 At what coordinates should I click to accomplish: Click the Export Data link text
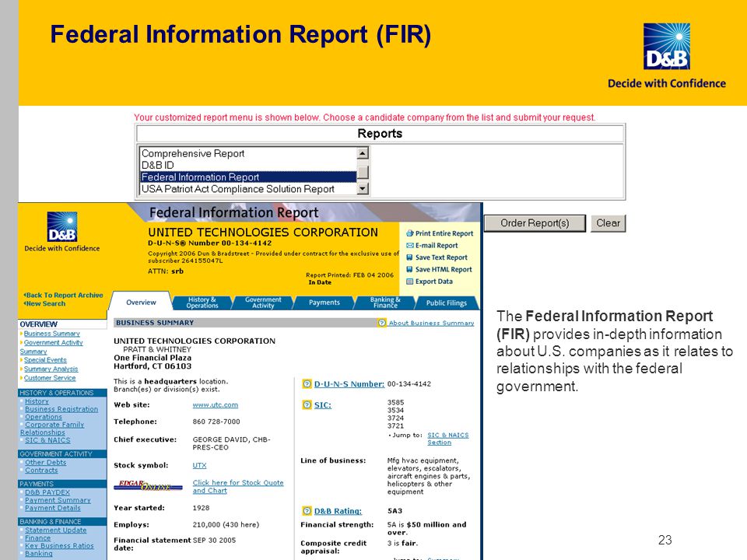coord(434,282)
